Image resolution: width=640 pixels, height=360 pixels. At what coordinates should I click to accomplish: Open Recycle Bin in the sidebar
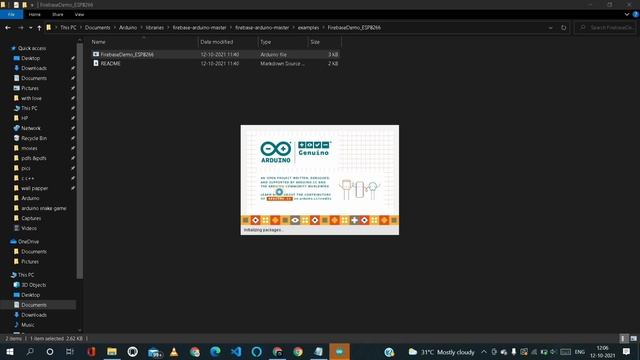pos(34,138)
